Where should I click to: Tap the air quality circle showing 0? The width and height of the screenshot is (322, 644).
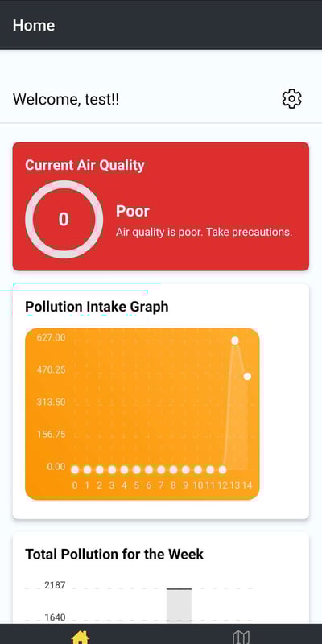tap(64, 219)
